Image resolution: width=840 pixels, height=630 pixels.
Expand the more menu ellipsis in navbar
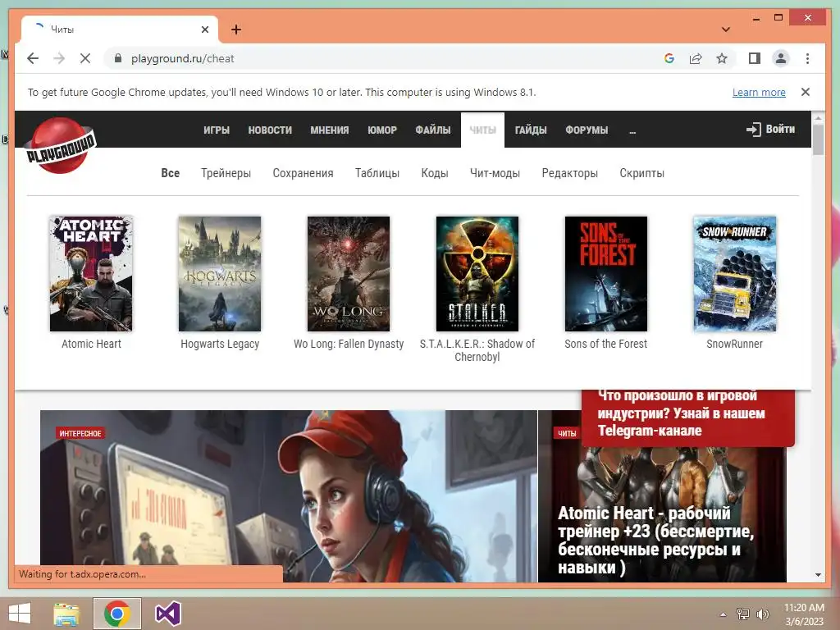coord(632,130)
